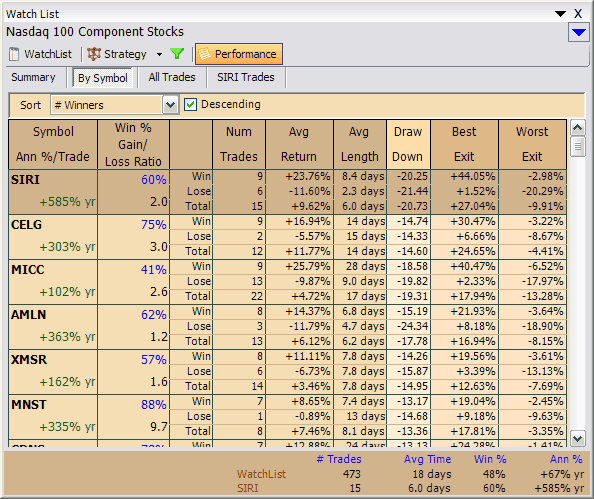This screenshot has width=594, height=499.
Task: Select the AMLN symbol row
Action: 288,327
